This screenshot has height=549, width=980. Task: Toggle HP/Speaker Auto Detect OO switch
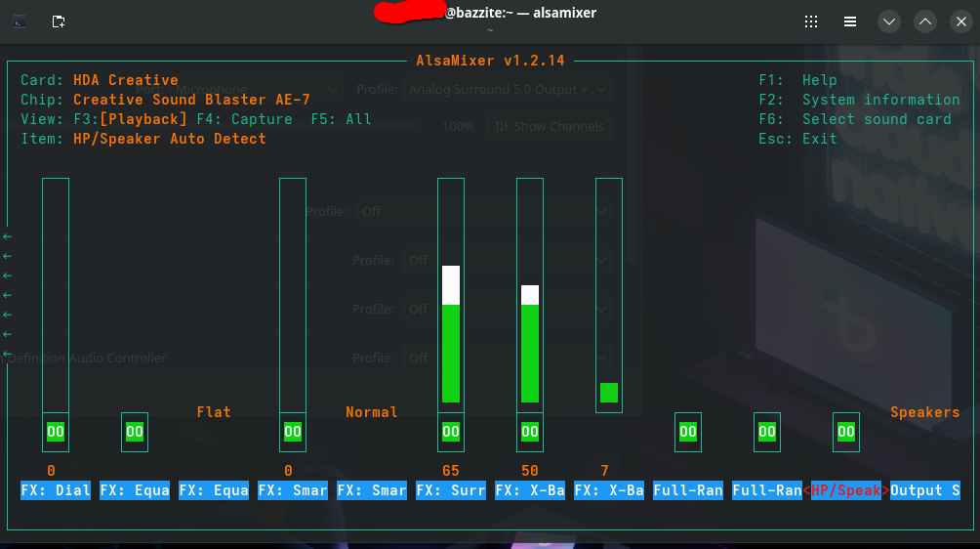846,432
